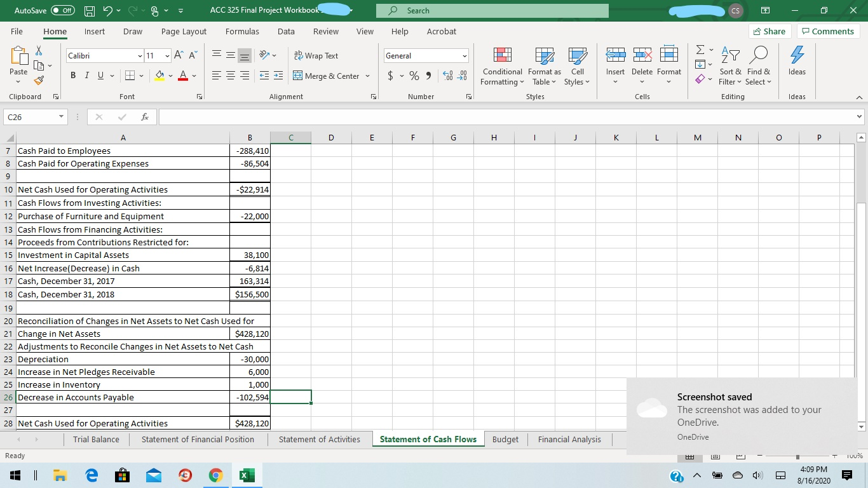Viewport: 868px width, 488px height.
Task: Click the Format Painter icon
Action: click(x=38, y=80)
